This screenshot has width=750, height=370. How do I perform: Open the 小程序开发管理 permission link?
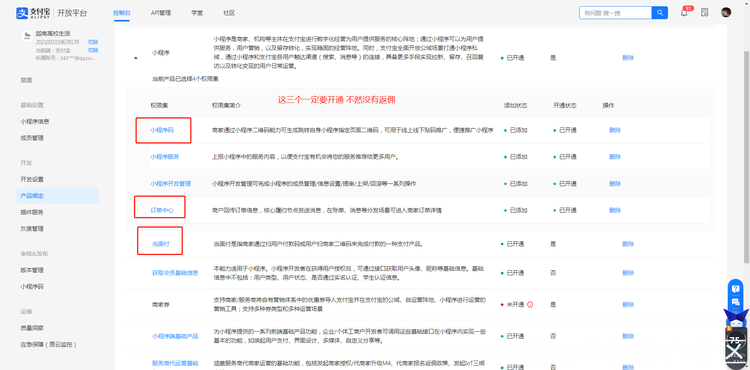pos(171,184)
